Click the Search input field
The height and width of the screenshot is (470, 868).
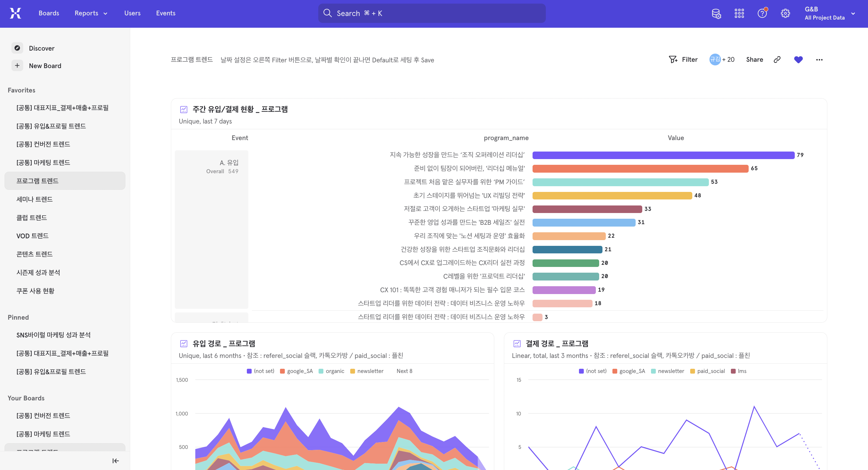point(432,14)
